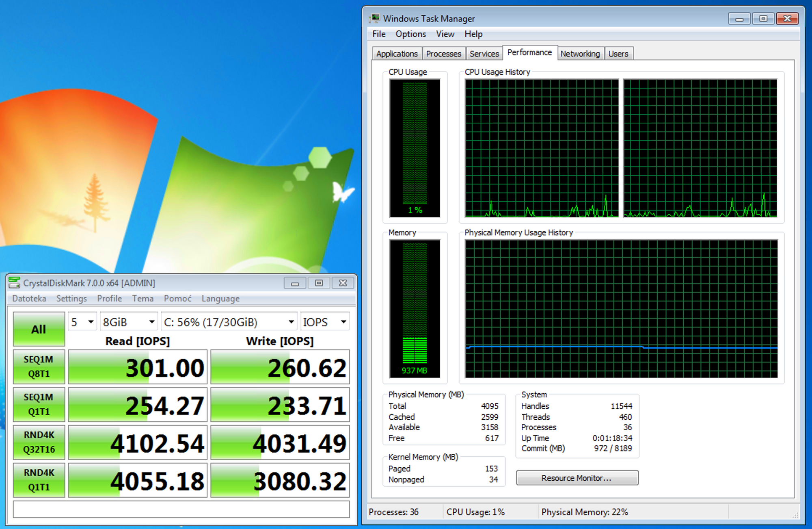The width and height of the screenshot is (812, 529).
Task: Open the Language menu in CrystalDiskMark
Action: (220, 298)
